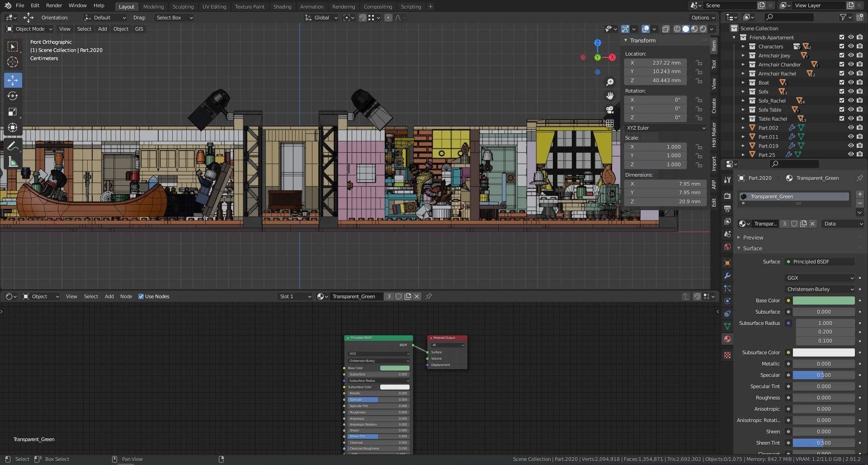The image size is (868, 465).
Task: Uncheck the Use Nodes checkbox
Action: tap(141, 296)
